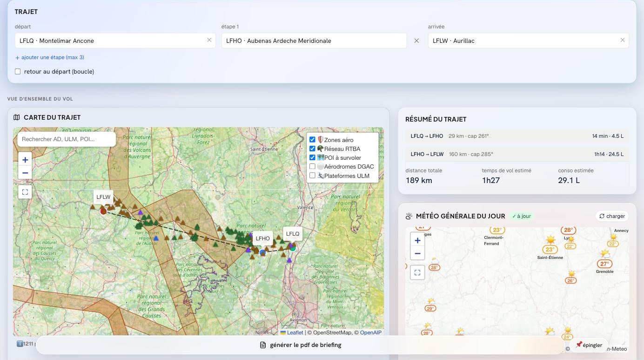644x360 pixels.
Task: Uncheck the 'Réseau RTBA' layer
Action: (312, 149)
